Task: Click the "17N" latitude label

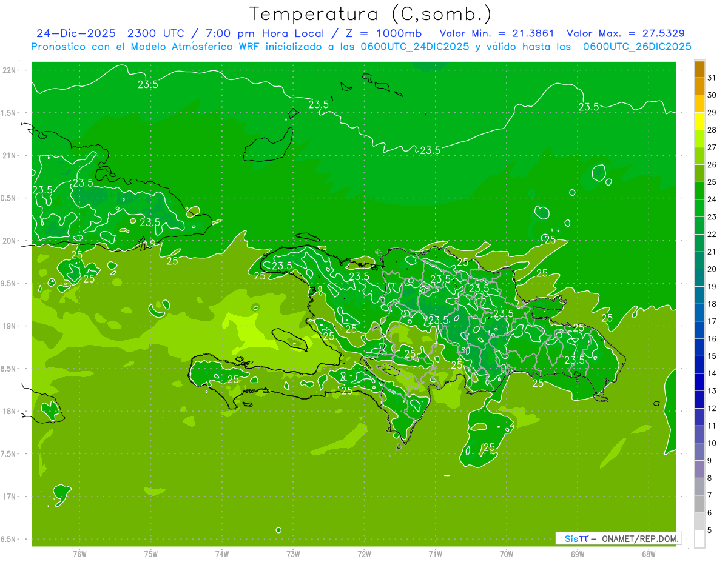Action: coord(9,497)
